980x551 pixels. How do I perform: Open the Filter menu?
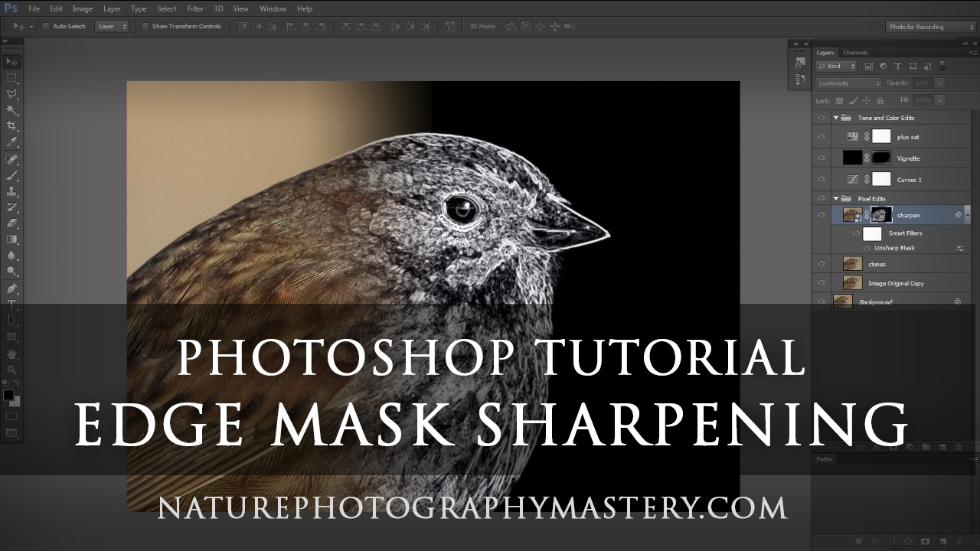point(195,8)
